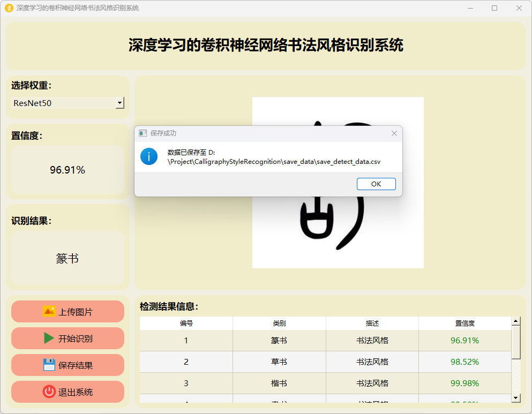The height and width of the screenshot is (414, 532).
Task: Click the blue info icon in dialog
Action: (149, 156)
